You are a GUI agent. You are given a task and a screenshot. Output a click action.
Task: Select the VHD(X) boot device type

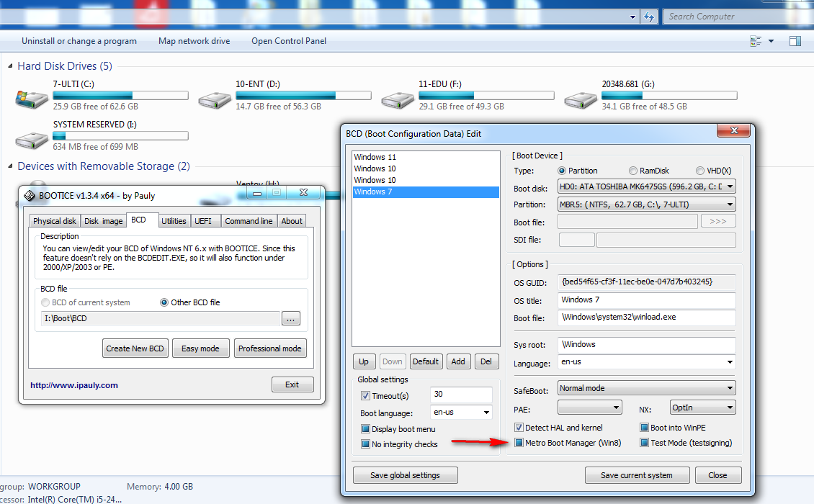(x=699, y=171)
